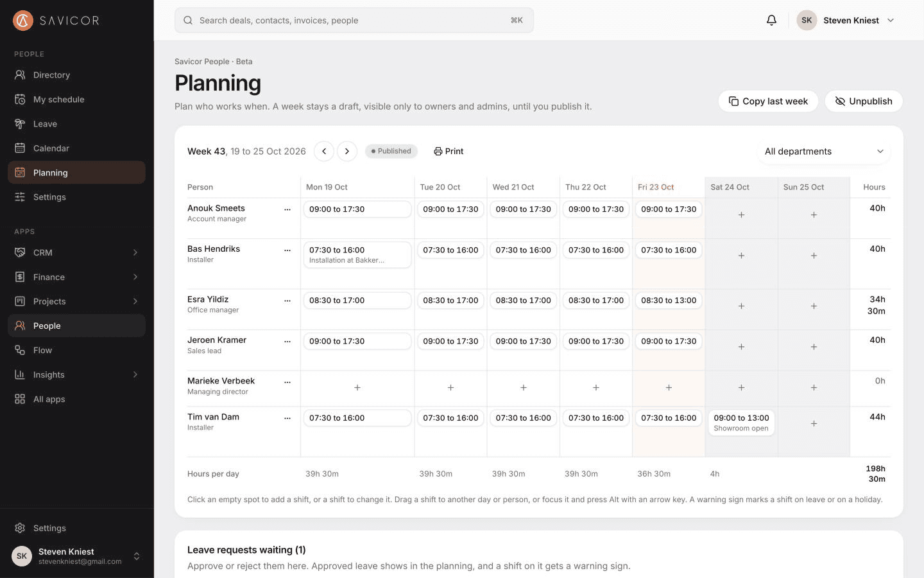The width and height of the screenshot is (924, 578).
Task: Add Saturday shift for Anouk Smeets
Action: click(741, 215)
